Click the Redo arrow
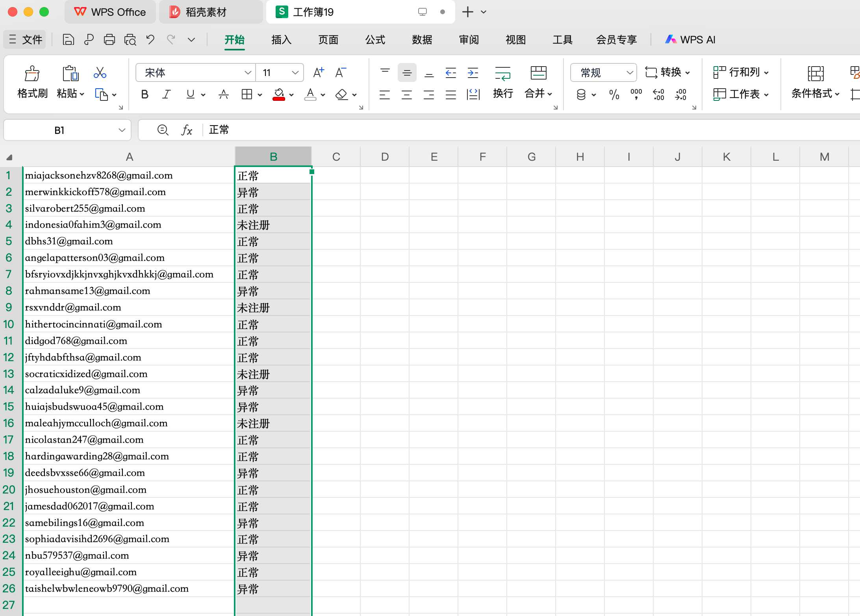 171,39
